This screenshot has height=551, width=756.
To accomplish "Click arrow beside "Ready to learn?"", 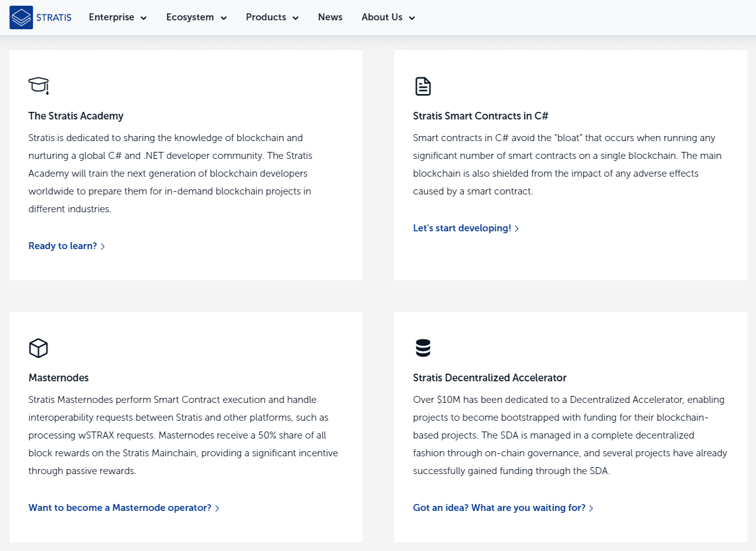I will (x=103, y=247).
